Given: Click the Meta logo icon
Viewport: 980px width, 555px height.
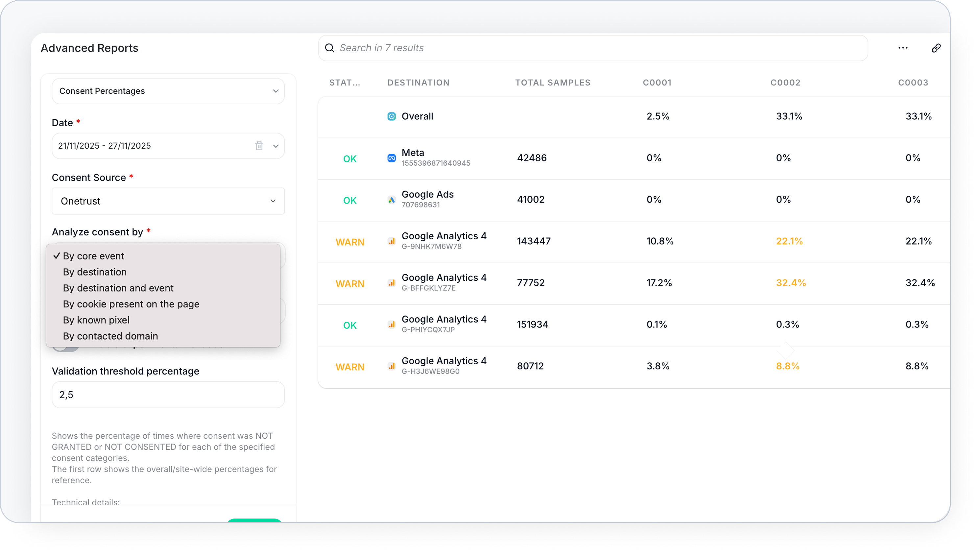Looking at the screenshot, I should pyautogui.click(x=391, y=158).
